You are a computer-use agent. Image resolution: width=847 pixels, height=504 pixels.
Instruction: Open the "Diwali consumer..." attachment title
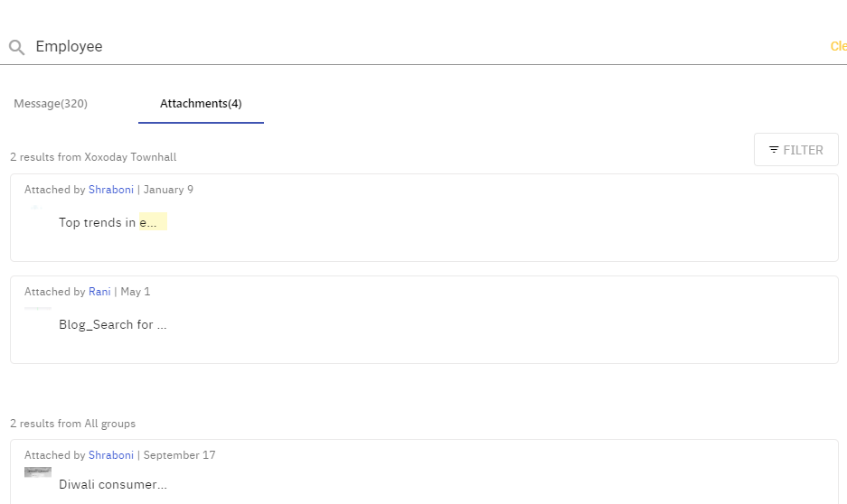(112, 484)
